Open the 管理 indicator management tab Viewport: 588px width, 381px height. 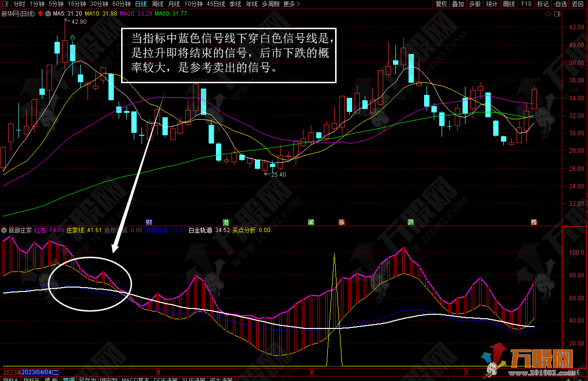point(69,379)
